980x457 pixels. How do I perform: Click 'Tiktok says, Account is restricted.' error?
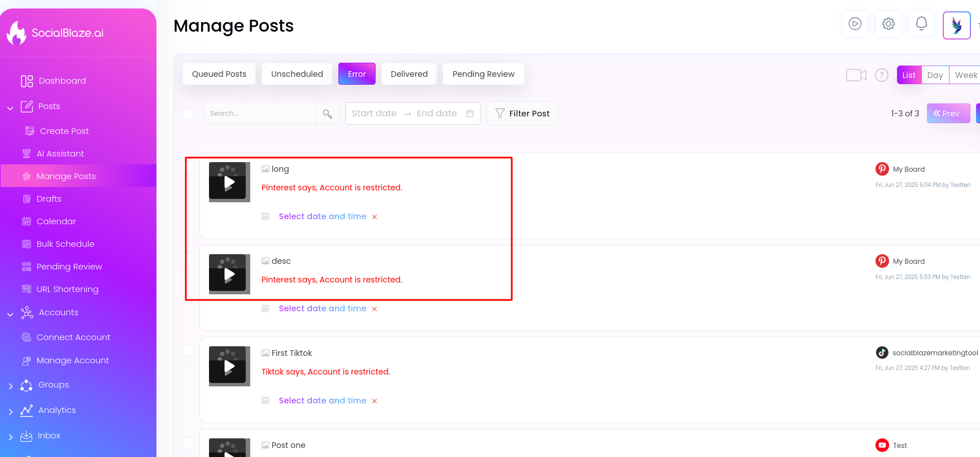click(326, 372)
